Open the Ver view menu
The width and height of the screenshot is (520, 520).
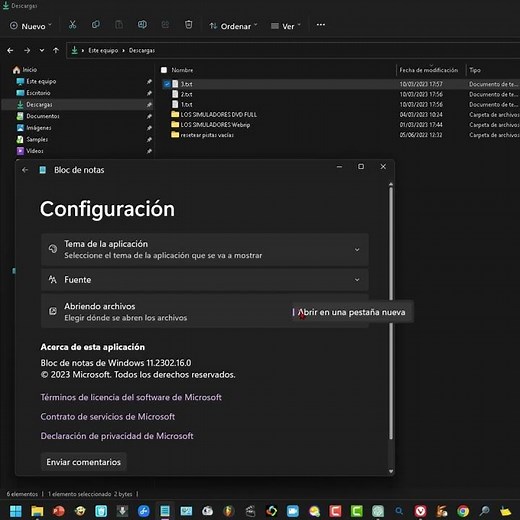[x=286, y=26]
